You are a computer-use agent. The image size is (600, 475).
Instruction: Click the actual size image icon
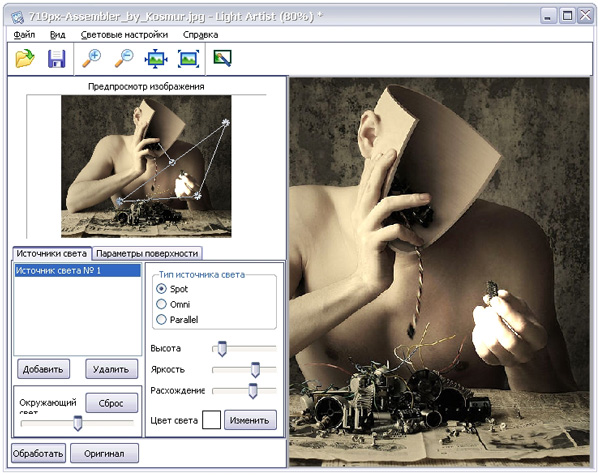click(188, 59)
